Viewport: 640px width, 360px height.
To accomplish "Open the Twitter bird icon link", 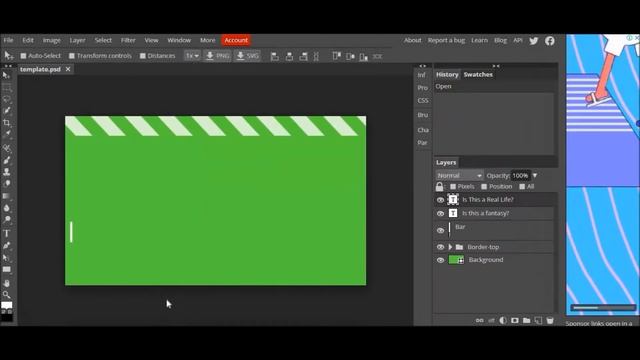I will point(533,40).
